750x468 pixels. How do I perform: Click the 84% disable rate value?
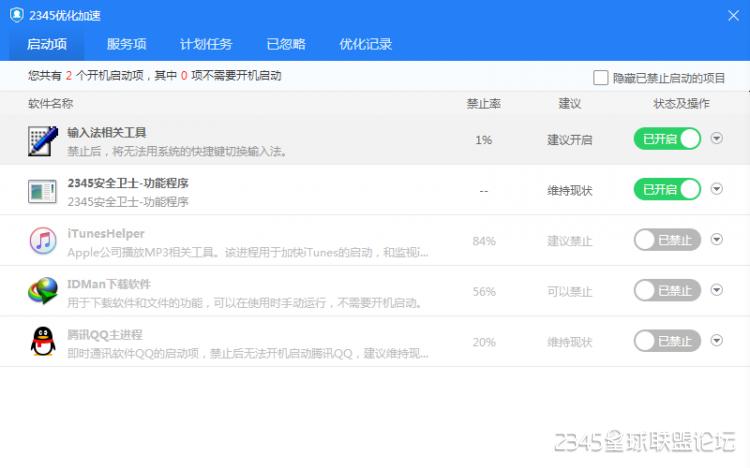[x=484, y=241]
